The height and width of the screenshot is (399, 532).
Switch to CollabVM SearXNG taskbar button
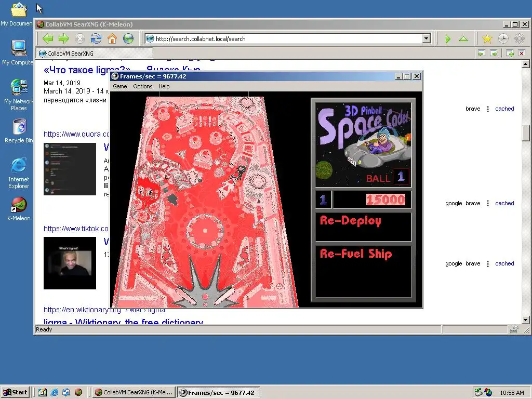(135, 392)
